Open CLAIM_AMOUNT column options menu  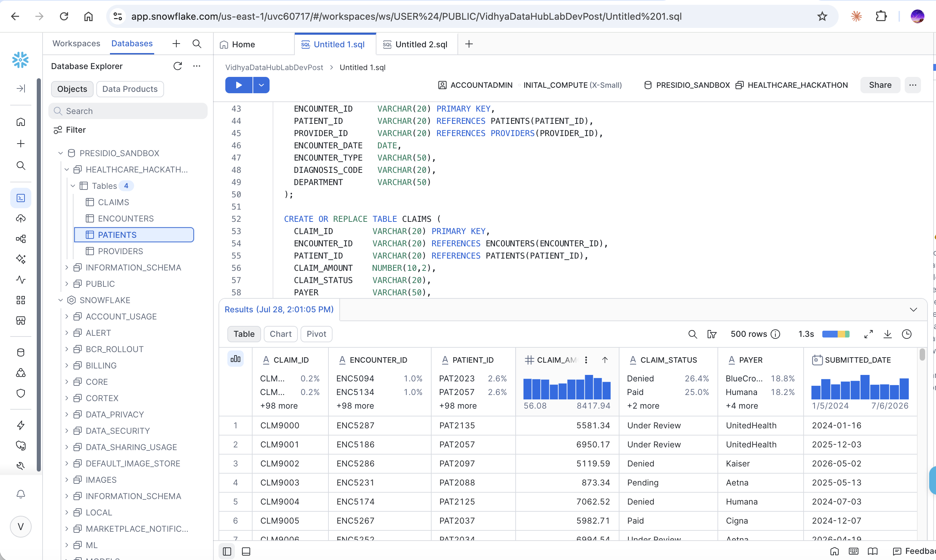[x=586, y=360]
